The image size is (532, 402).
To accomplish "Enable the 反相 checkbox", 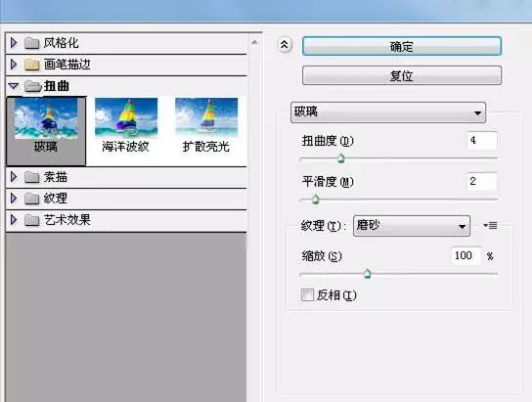I will tap(307, 294).
